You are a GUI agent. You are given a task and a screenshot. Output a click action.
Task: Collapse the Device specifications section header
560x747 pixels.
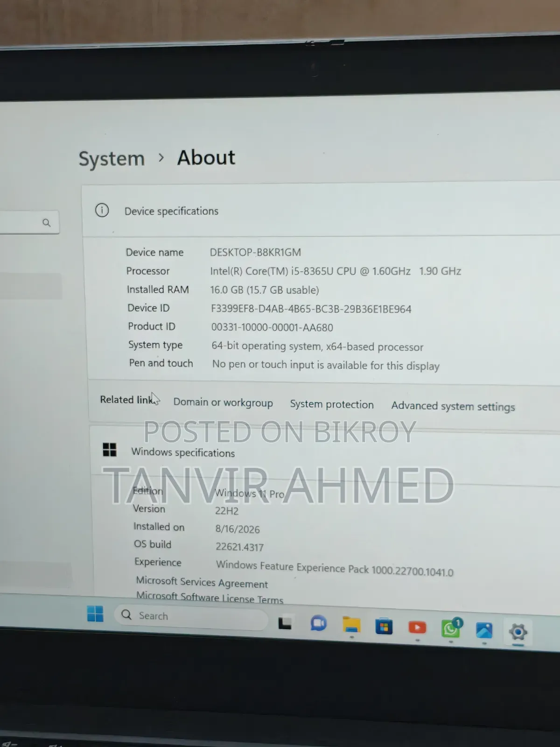tap(321, 211)
